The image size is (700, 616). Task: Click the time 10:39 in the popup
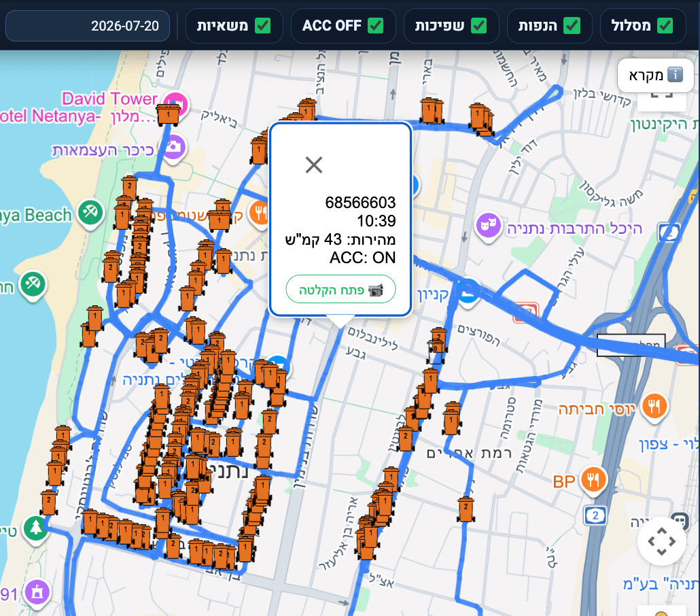click(x=376, y=221)
